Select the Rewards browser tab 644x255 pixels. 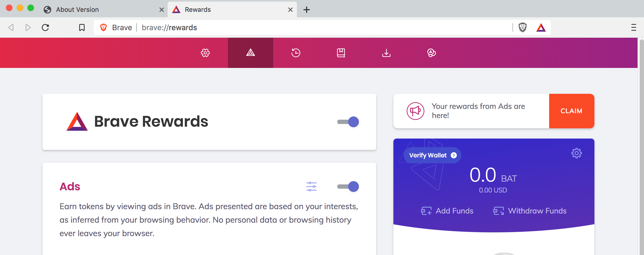tap(232, 10)
